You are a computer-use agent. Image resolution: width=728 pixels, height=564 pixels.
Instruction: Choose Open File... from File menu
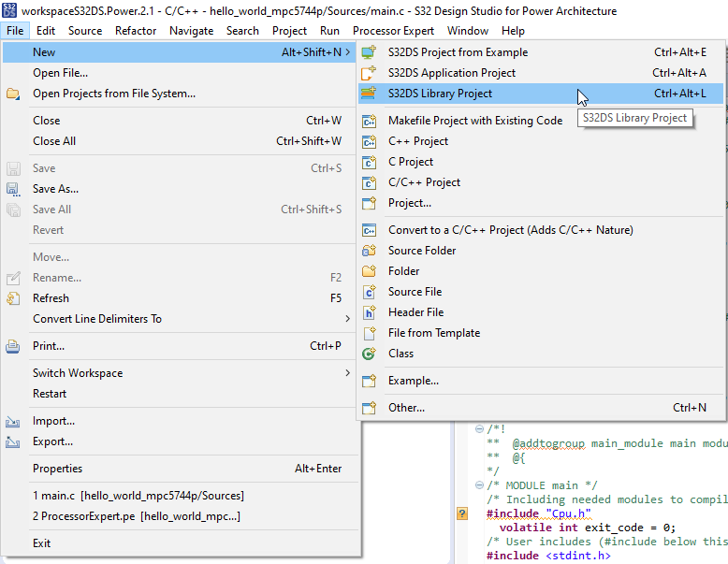coord(181,73)
